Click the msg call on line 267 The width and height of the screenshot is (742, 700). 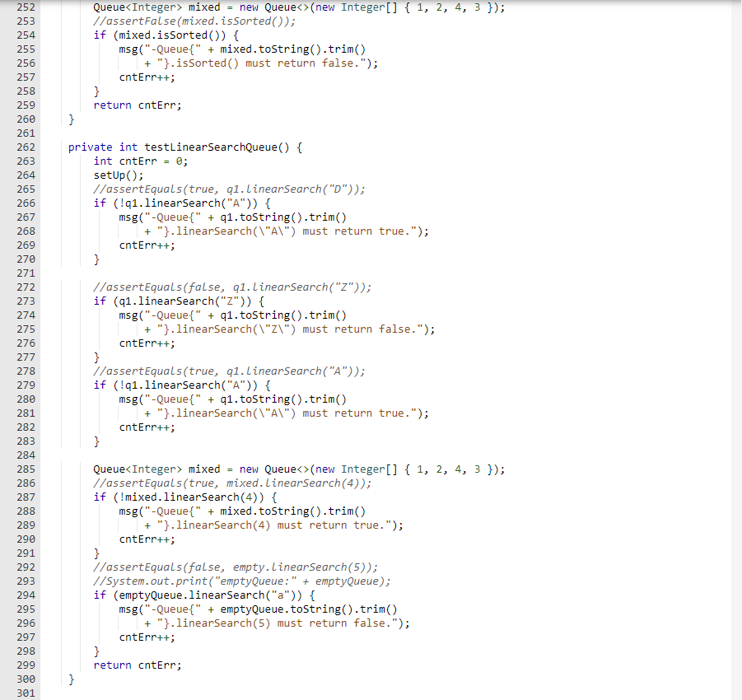(x=129, y=217)
